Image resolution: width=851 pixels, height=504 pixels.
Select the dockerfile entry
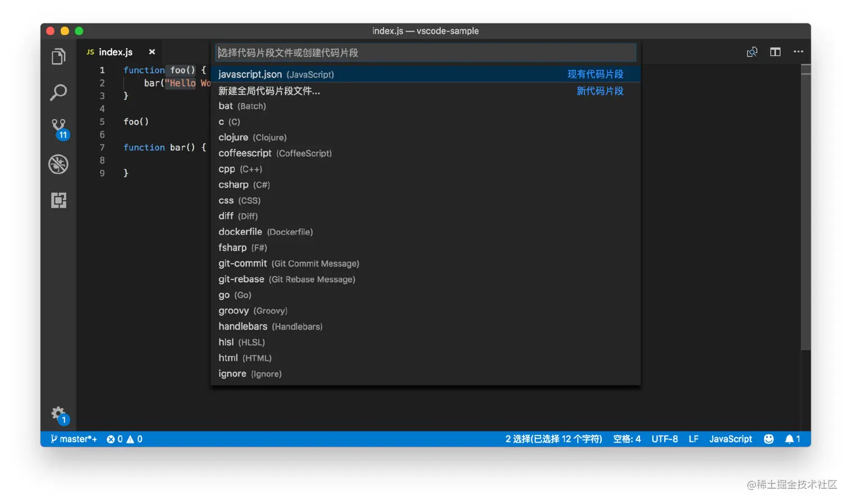pyautogui.click(x=425, y=232)
